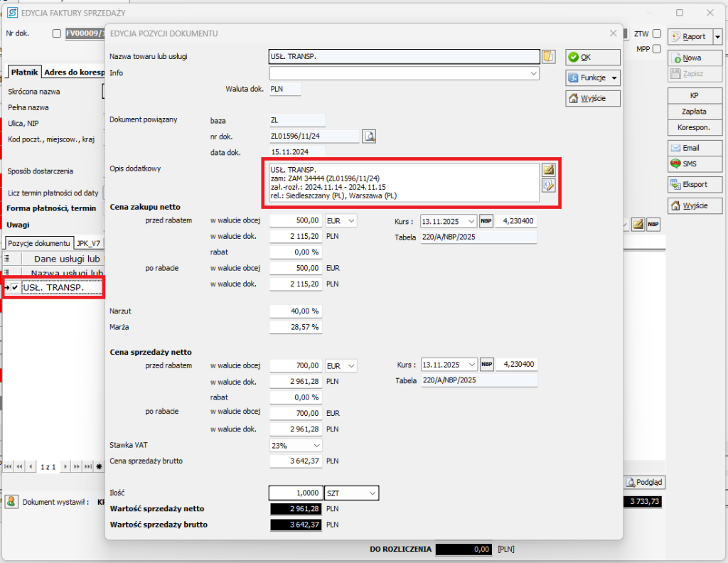Toggle the ZTW checkbox
The image size is (728, 563).
(x=657, y=33)
